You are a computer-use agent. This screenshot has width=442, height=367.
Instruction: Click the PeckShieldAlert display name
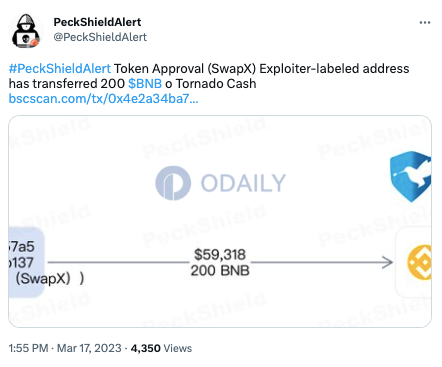pyautogui.click(x=97, y=22)
